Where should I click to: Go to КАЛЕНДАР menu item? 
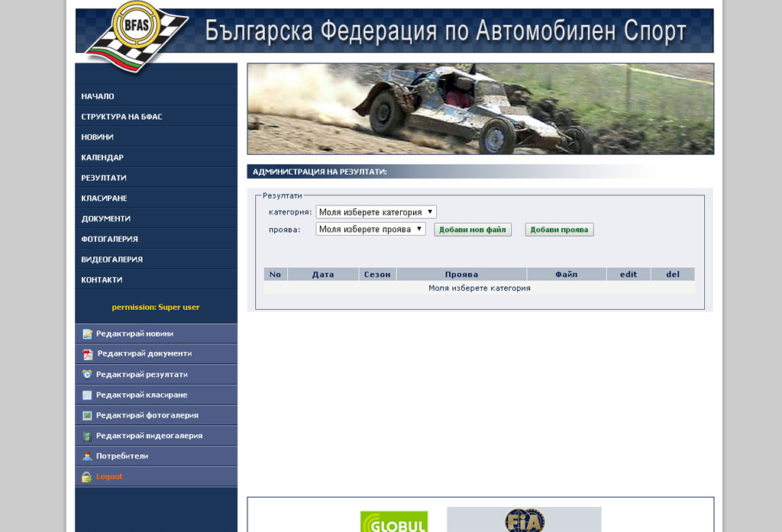102,157
